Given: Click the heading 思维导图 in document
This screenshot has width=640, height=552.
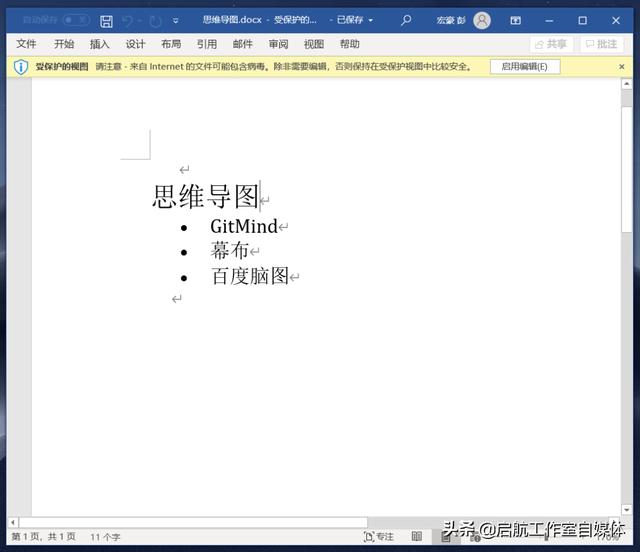Looking at the screenshot, I should pyautogui.click(x=206, y=196).
